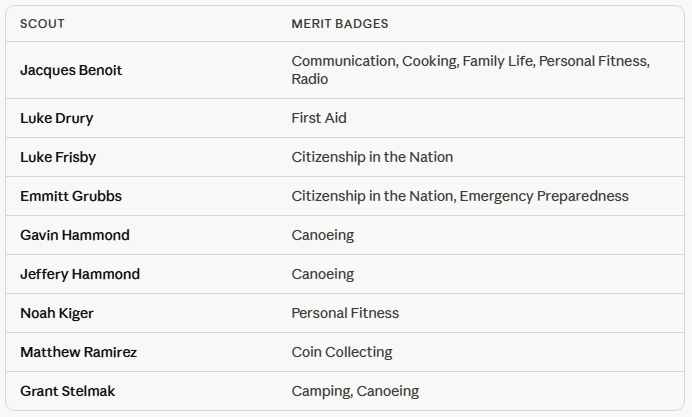This screenshot has width=692, height=417.
Task: Click the Gavin Hammond name cell
Action: pyautogui.click(x=75, y=235)
